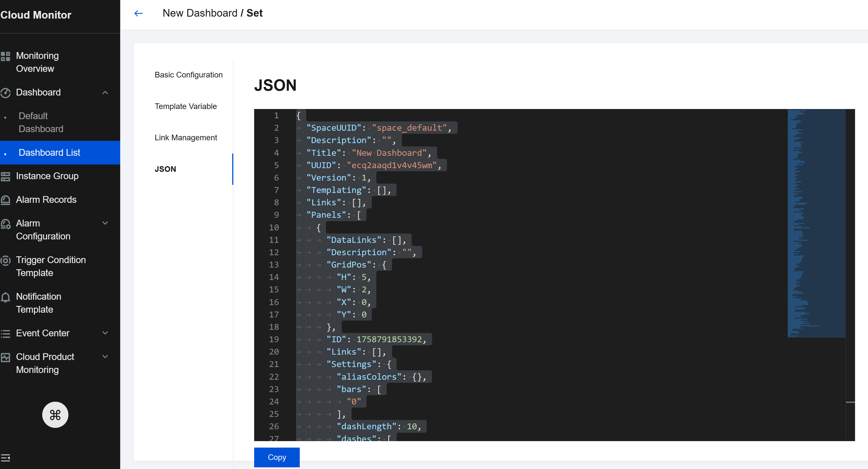Click the Event Center list icon
Viewport: 868px width, 469px height.
point(5,334)
